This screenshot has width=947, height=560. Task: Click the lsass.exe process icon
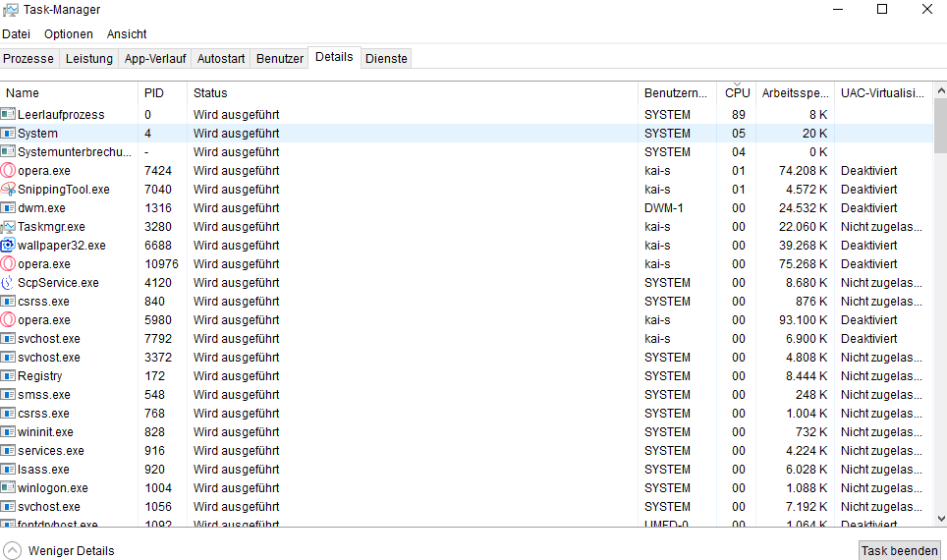click(8, 470)
